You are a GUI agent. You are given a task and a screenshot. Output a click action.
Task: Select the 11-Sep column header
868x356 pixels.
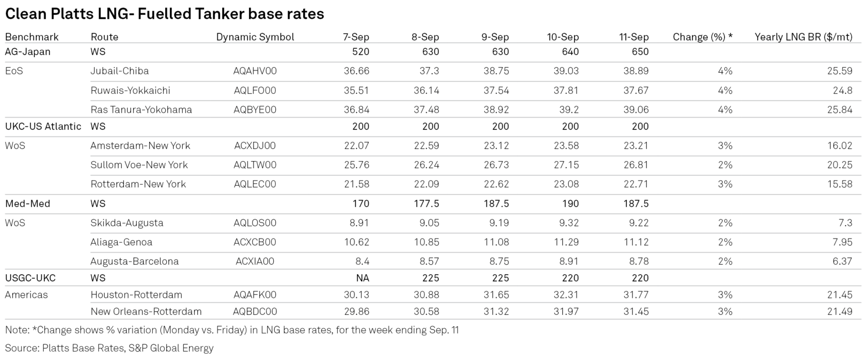[634, 37]
